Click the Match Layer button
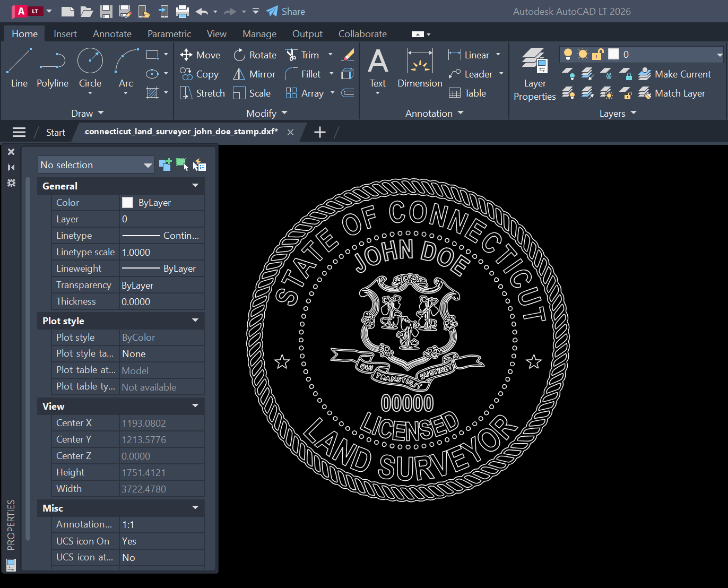This screenshot has height=588, width=728. click(672, 93)
